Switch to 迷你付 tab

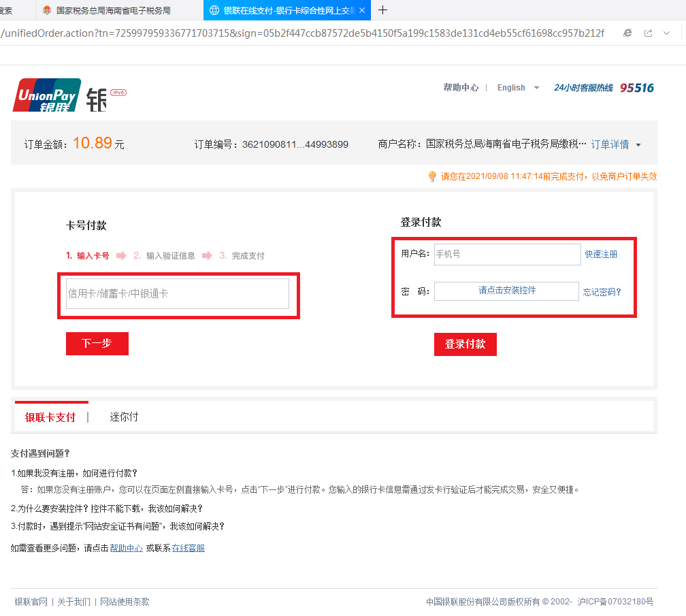pos(124,417)
